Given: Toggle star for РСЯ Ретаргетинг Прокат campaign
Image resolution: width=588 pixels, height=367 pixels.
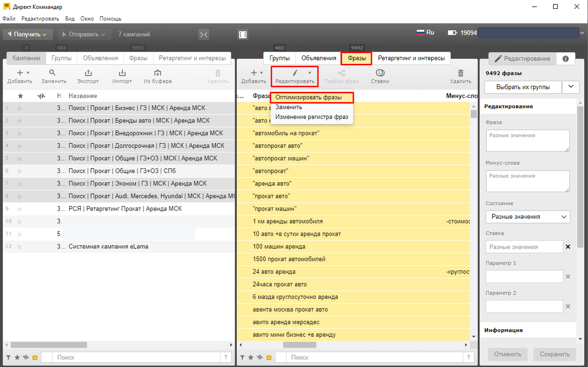Looking at the screenshot, I should 20,209.
